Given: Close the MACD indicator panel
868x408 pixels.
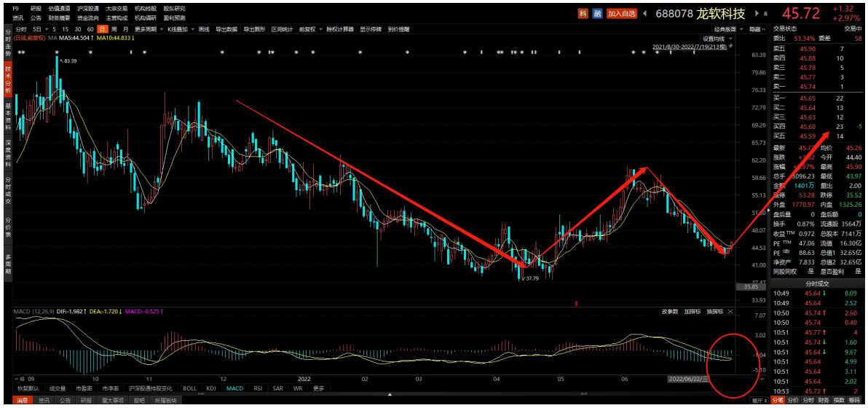Looking at the screenshot, I should click(730, 312).
